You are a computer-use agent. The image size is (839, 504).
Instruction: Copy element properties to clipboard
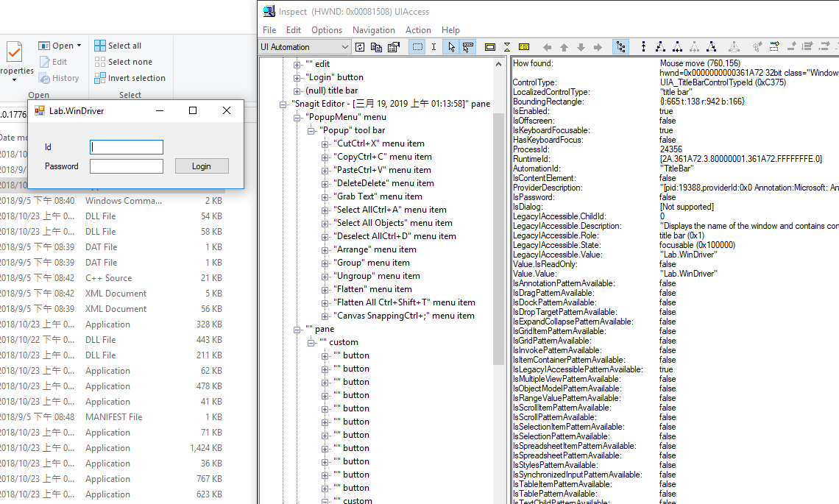coord(375,46)
